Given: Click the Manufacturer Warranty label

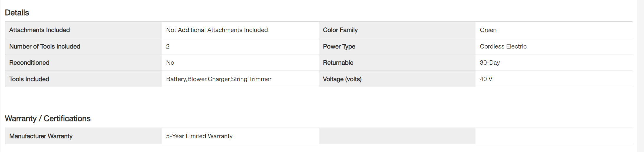Looking at the screenshot, I should pyautogui.click(x=41, y=136).
